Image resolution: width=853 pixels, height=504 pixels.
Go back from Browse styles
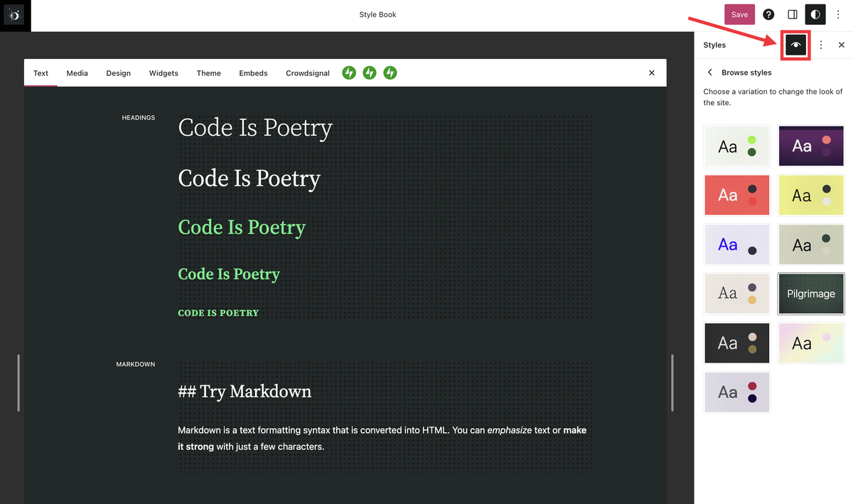(709, 73)
